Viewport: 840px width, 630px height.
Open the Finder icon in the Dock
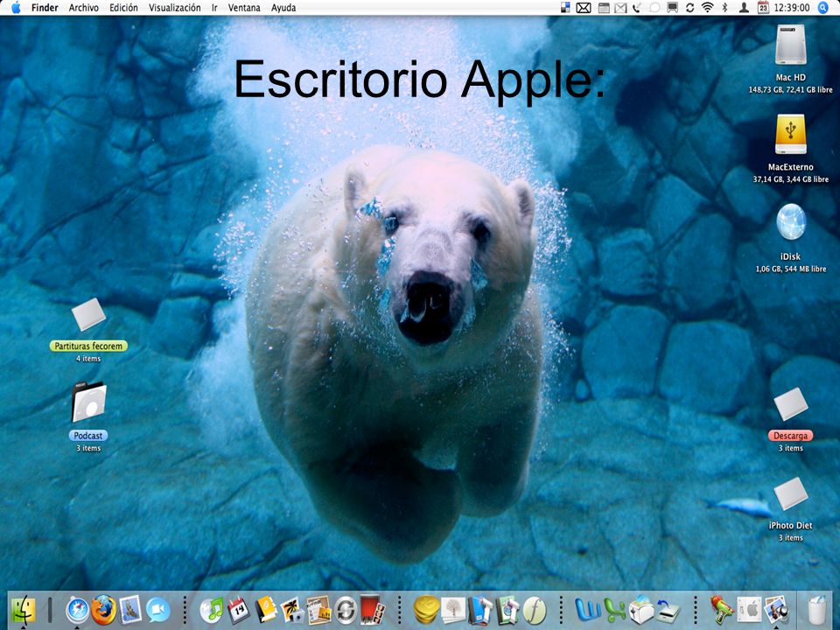pos(23,610)
